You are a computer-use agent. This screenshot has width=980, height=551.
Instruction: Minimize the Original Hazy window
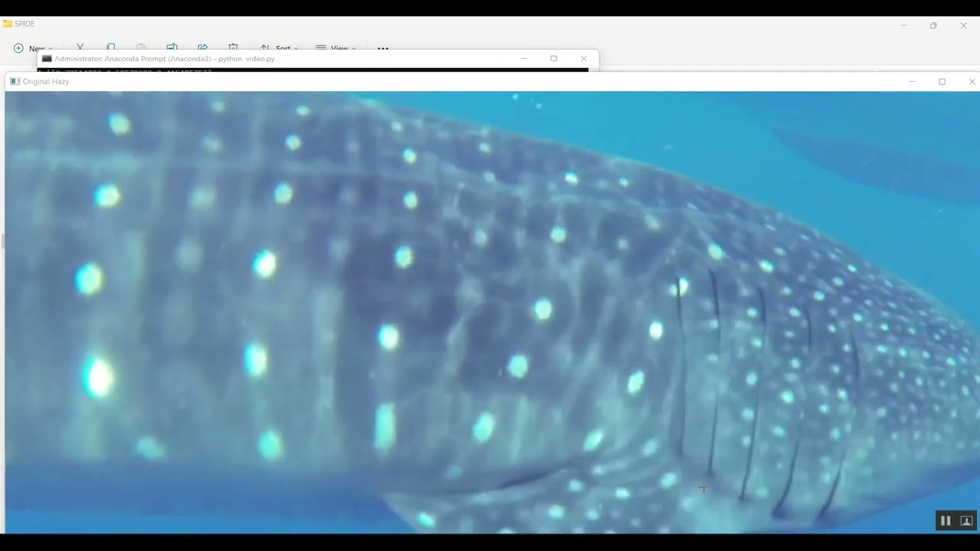(x=913, y=81)
